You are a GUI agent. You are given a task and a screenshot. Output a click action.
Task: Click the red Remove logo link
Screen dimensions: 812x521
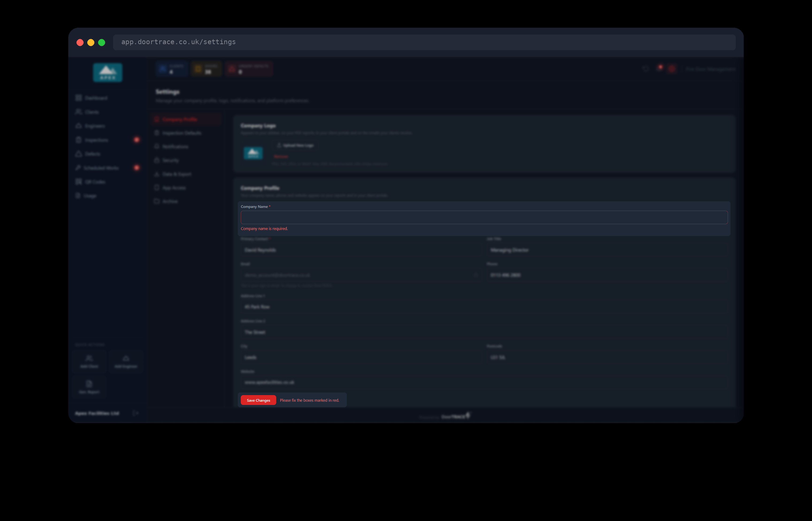point(281,157)
